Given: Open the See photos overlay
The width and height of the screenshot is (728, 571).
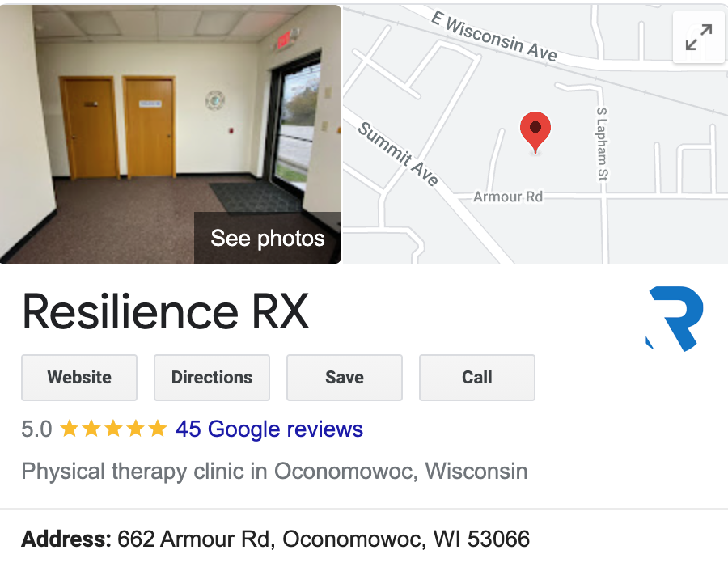Looking at the screenshot, I should pyautogui.click(x=268, y=238).
